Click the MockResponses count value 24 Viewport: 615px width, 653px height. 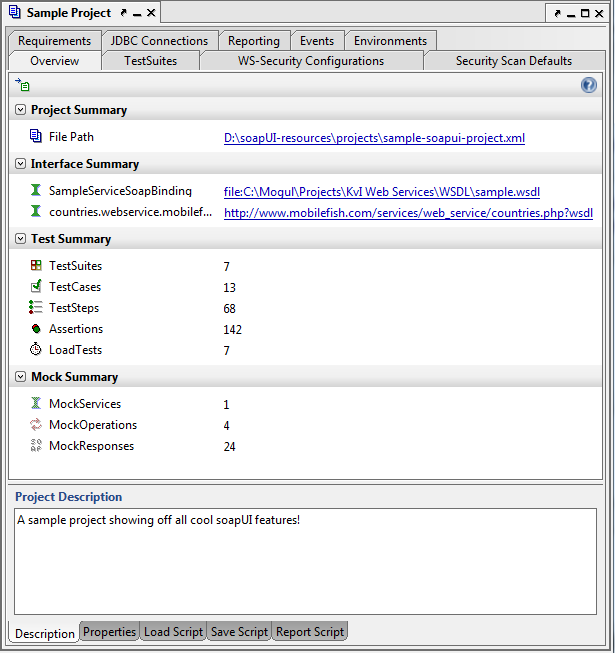229,447
